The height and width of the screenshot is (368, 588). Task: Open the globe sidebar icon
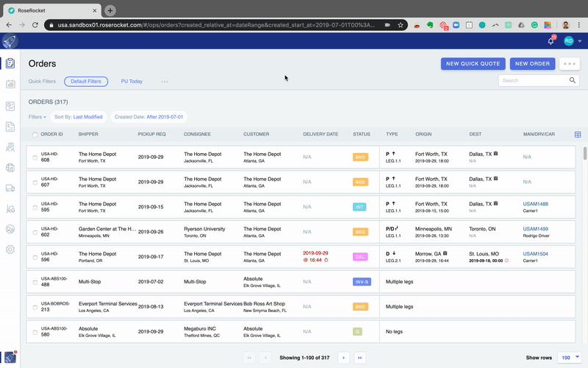click(x=10, y=168)
